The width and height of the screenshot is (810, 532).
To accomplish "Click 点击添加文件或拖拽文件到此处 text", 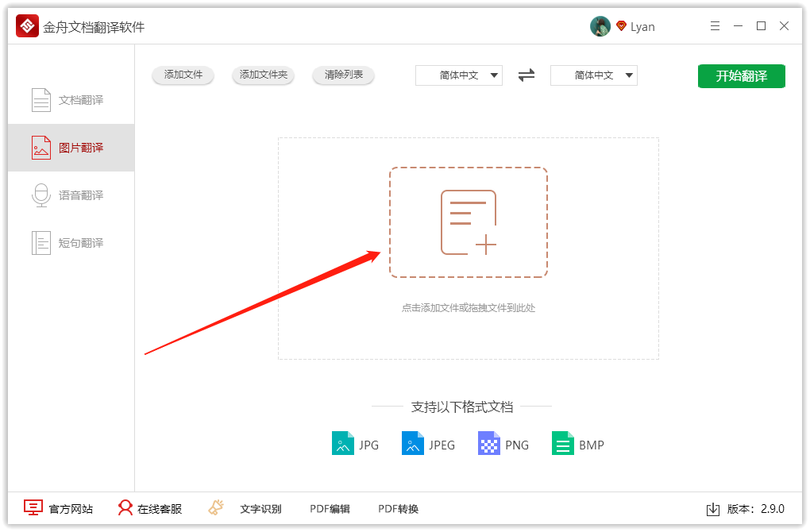I will [x=469, y=308].
